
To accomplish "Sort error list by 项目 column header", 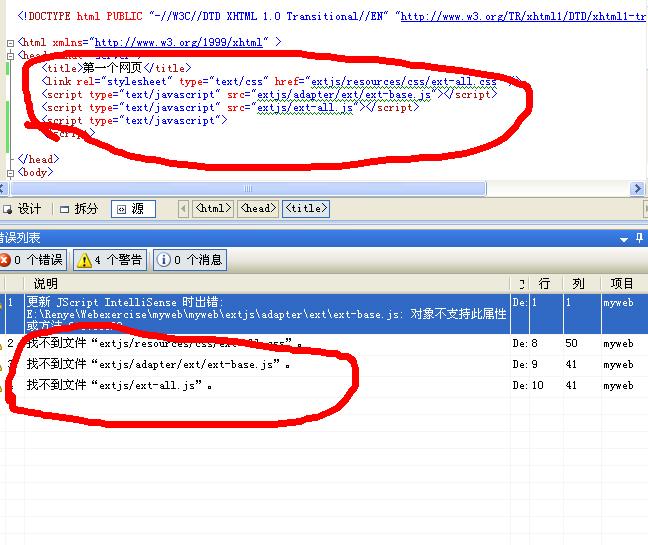I will 622,284.
